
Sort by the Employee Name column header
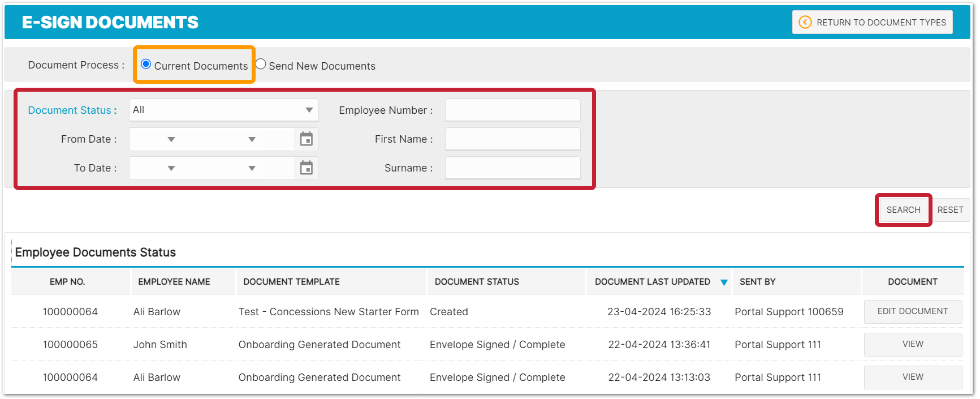174,282
